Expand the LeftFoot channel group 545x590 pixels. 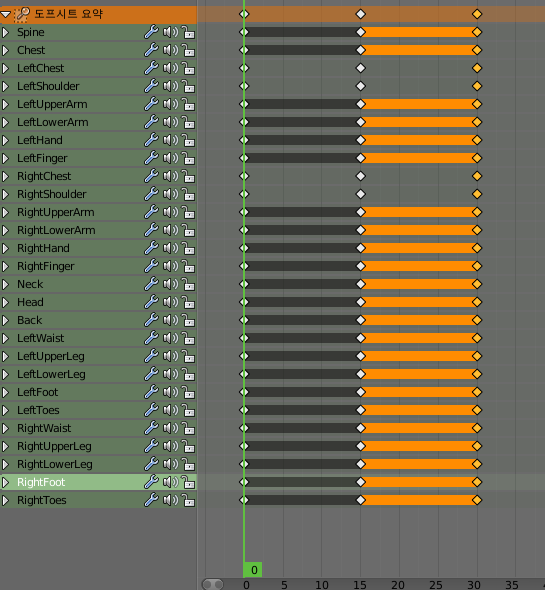[6, 392]
